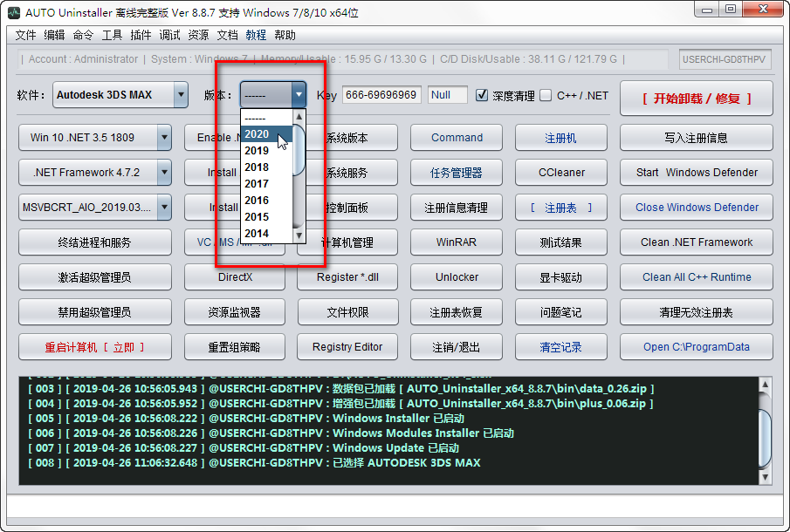Select version 2016 from the list
This screenshot has height=532, width=790.
pyautogui.click(x=266, y=201)
